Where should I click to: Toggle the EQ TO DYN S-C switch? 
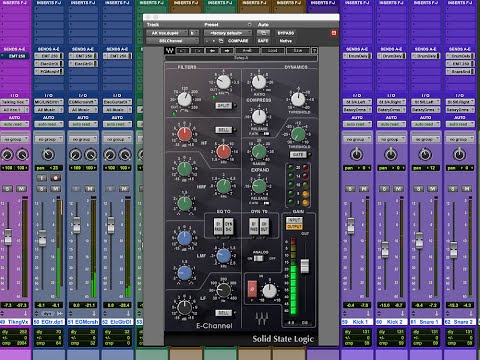tap(228, 226)
